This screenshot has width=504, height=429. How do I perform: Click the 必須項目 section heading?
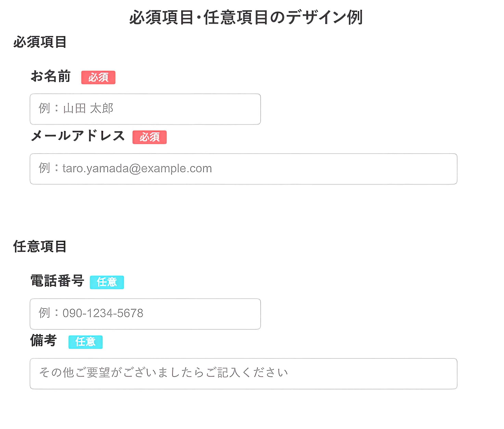[x=40, y=42]
